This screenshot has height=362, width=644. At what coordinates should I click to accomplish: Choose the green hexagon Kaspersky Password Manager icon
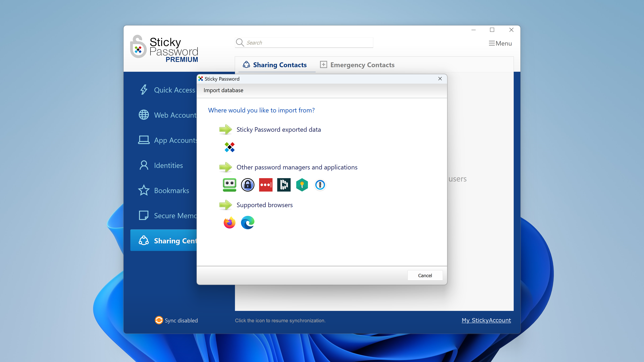tap(302, 185)
